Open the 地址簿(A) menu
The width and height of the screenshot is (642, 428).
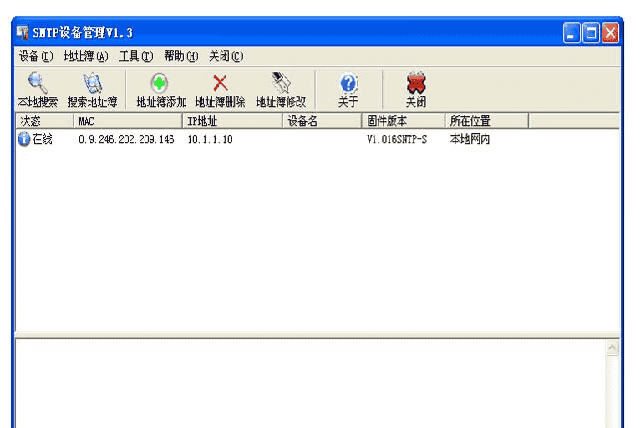coord(85,56)
